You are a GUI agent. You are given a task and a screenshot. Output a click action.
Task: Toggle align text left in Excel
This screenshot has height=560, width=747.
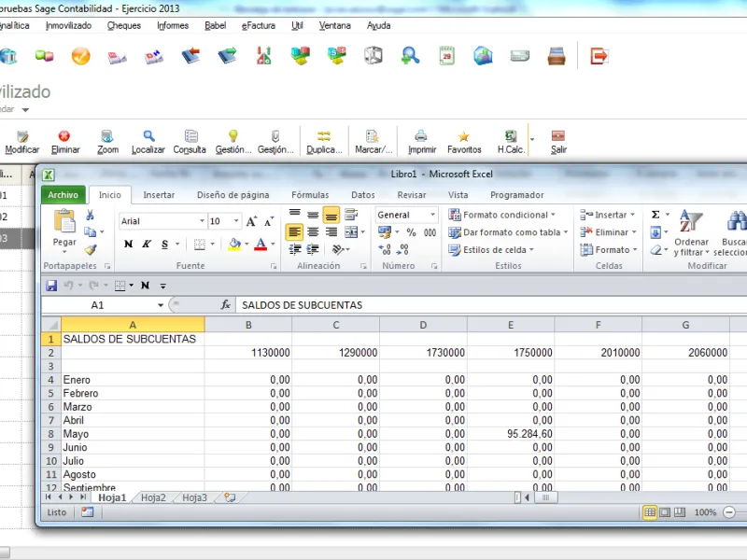294,231
